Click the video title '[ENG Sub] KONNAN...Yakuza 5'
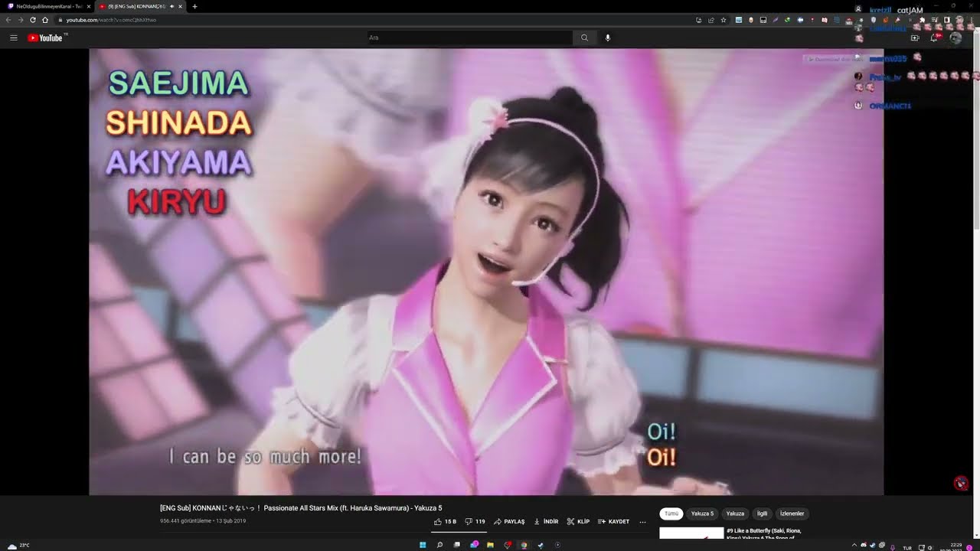This screenshot has width=980, height=551. (301, 508)
